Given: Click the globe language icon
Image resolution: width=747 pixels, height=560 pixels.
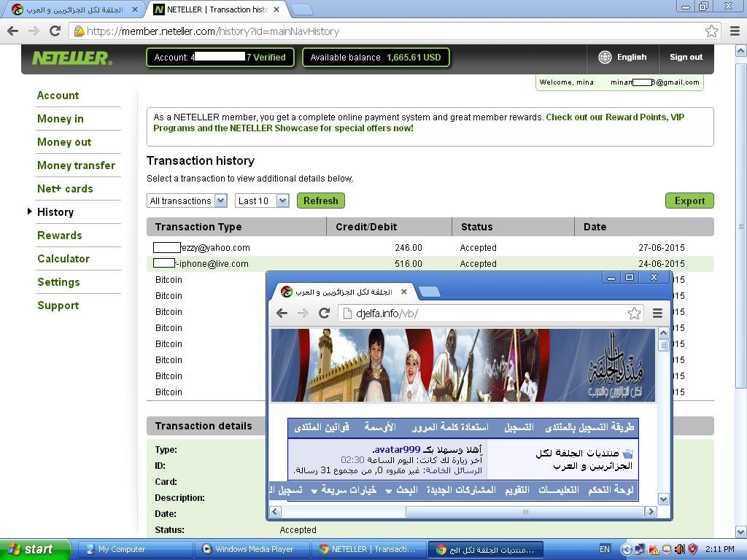Looking at the screenshot, I should (605, 57).
